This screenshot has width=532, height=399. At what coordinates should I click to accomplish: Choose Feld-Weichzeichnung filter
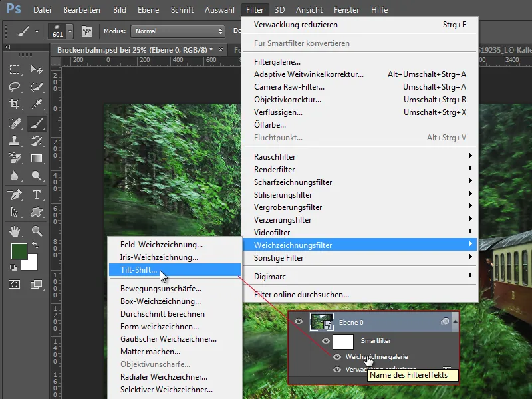pos(175,245)
